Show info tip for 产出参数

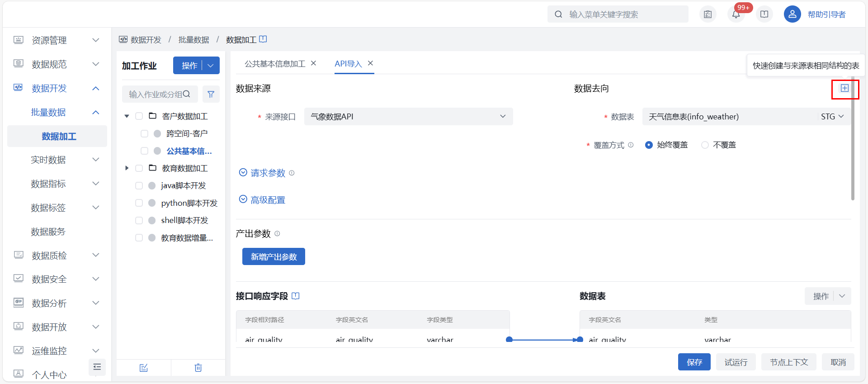tap(277, 233)
